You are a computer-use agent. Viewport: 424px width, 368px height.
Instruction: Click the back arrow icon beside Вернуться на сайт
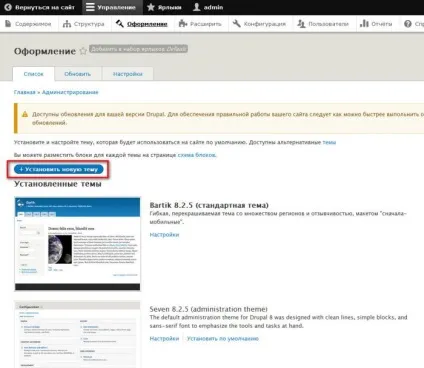point(8,7)
